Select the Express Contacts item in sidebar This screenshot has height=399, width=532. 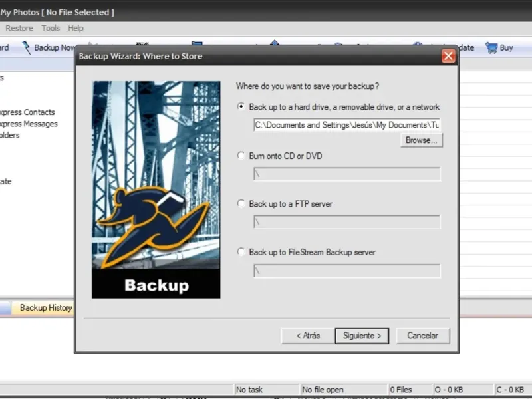[27, 112]
